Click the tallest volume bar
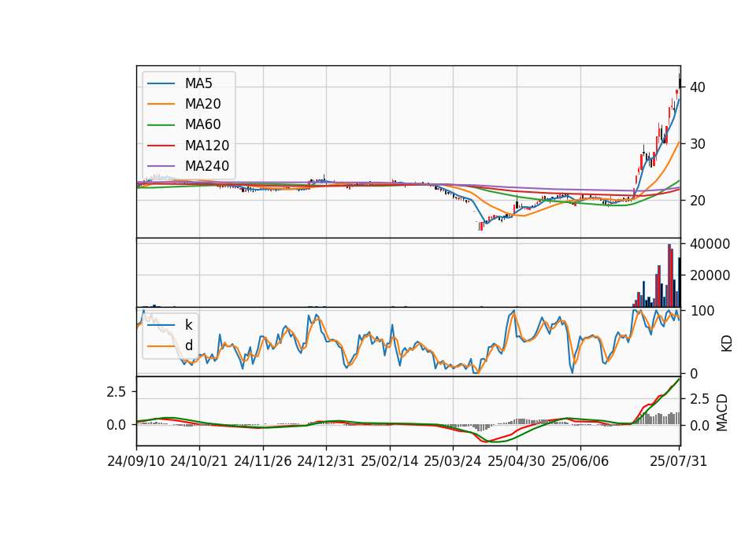 click(669, 275)
